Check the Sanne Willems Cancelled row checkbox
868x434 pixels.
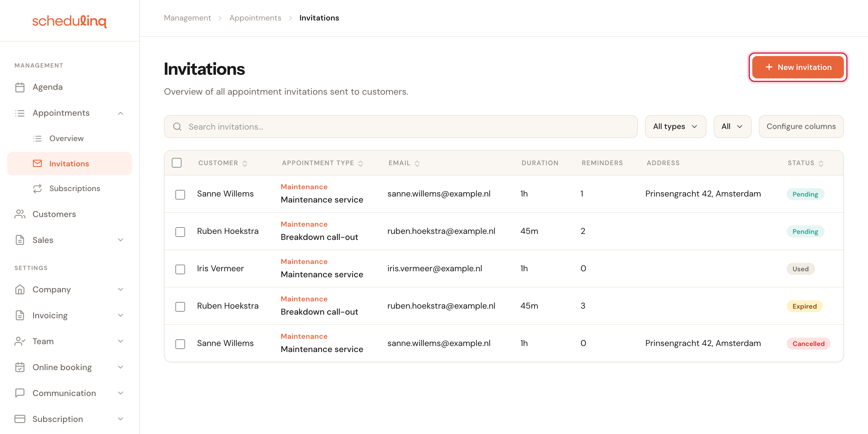tap(180, 344)
